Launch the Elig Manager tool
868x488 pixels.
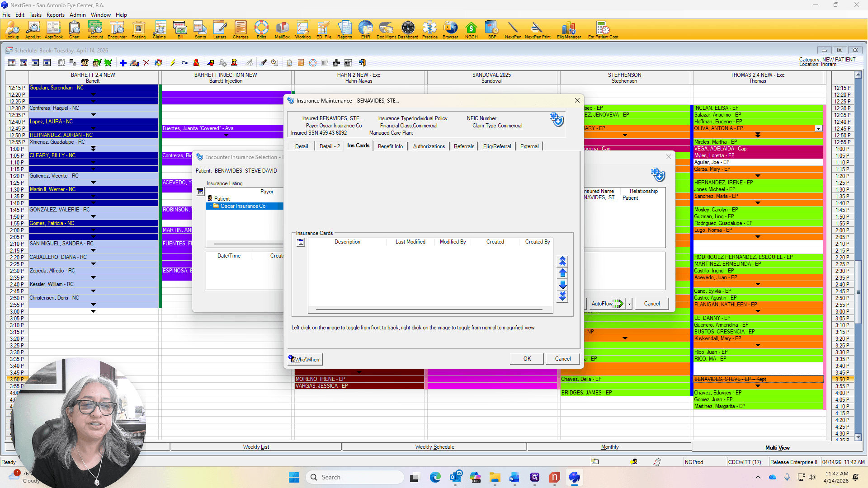569,30
